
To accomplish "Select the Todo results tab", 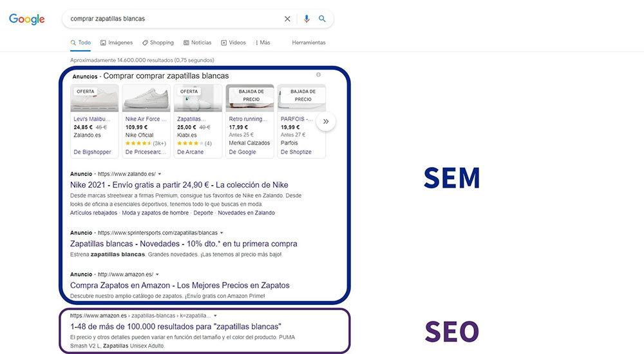I will click(80, 43).
